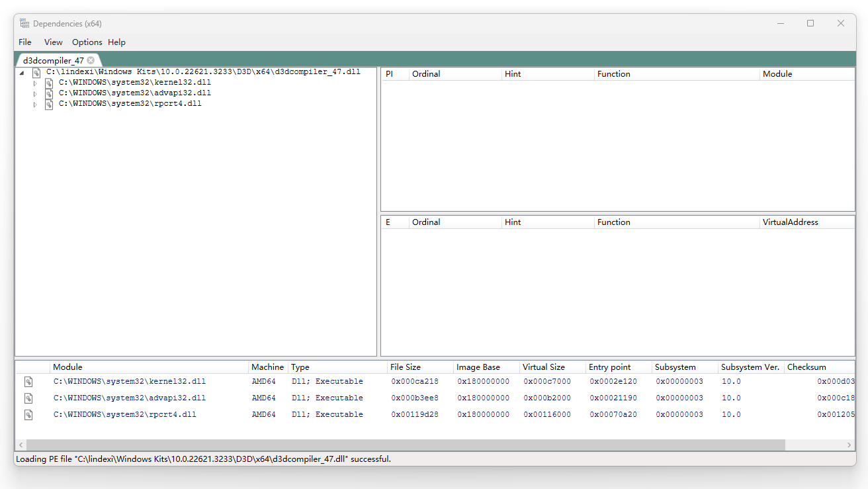Sort imports by Function column header

pos(677,74)
